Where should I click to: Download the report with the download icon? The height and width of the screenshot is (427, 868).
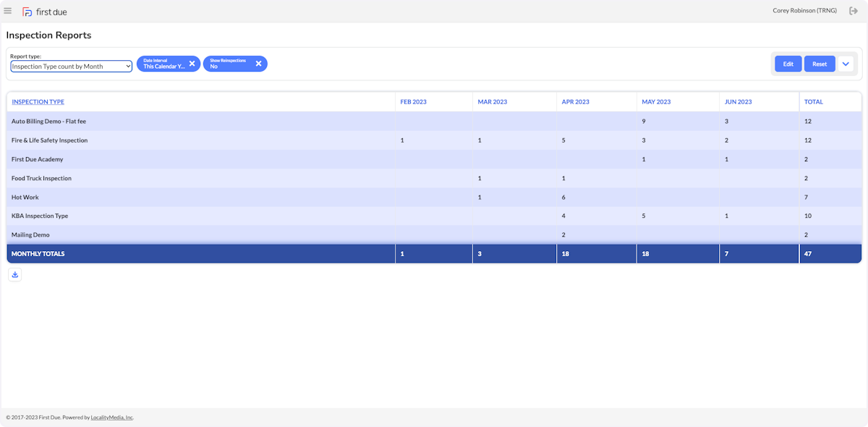click(15, 274)
